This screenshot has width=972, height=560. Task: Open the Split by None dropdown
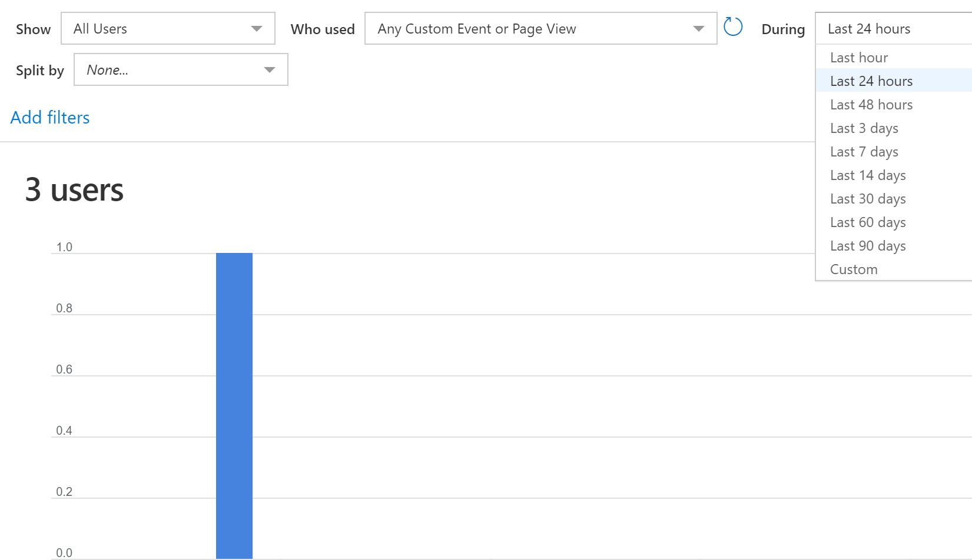coord(270,69)
